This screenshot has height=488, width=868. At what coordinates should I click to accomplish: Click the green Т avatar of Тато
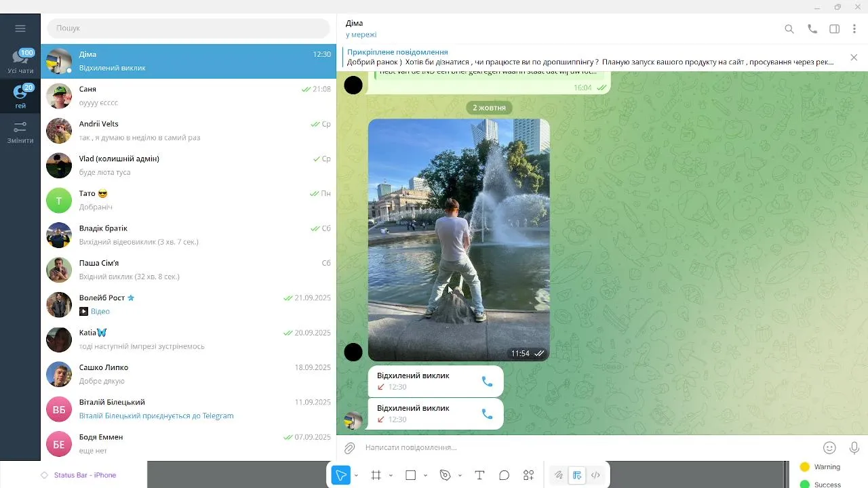tap(59, 201)
